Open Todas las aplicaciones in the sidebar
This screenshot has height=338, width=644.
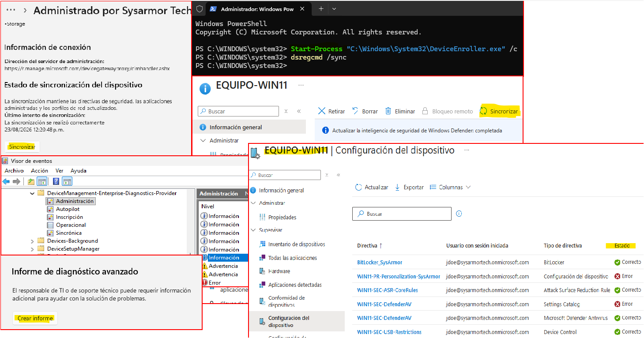click(288, 258)
